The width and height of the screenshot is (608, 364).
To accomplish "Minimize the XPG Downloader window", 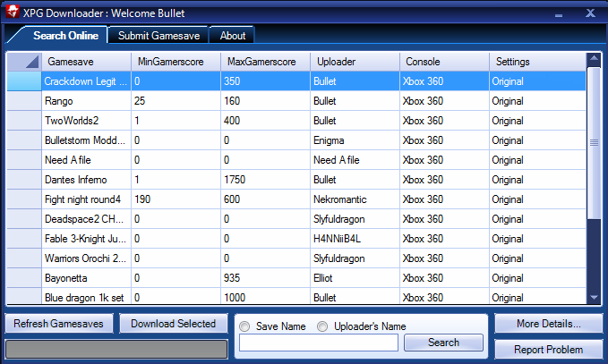I will pos(559,15).
